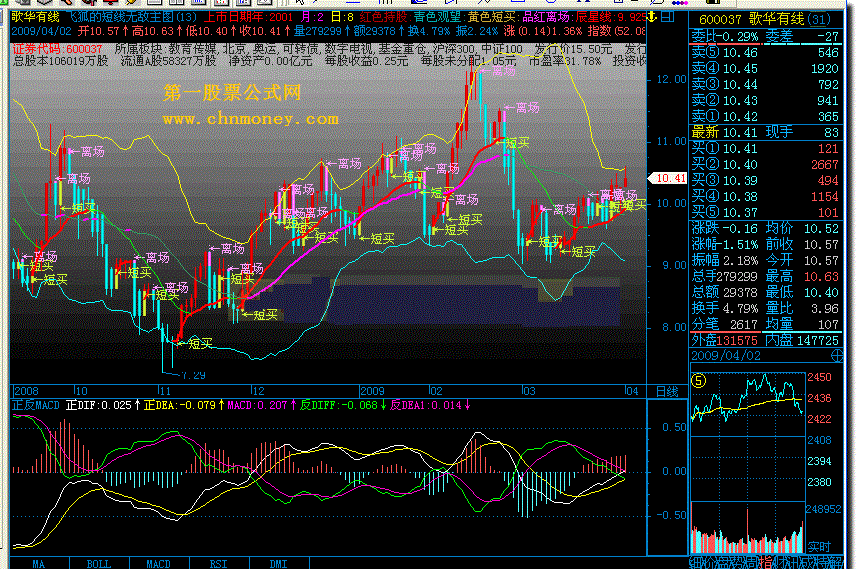Image resolution: width=859 pixels, height=569 pixels.
Task: Click the circled 5 icon in the index mini chart
Action: tap(698, 381)
